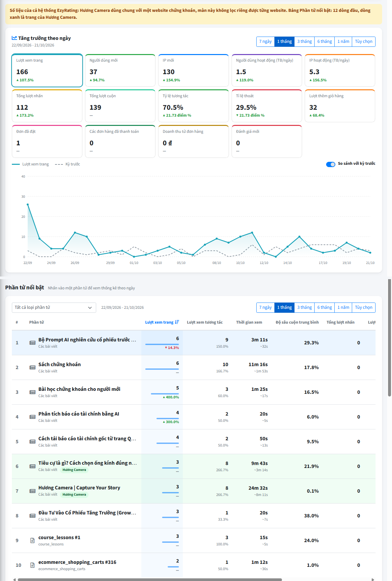The height and width of the screenshot is (581, 392).
Task: Click the article icon for Tiêu cự là gì row
Action: click(x=32, y=466)
